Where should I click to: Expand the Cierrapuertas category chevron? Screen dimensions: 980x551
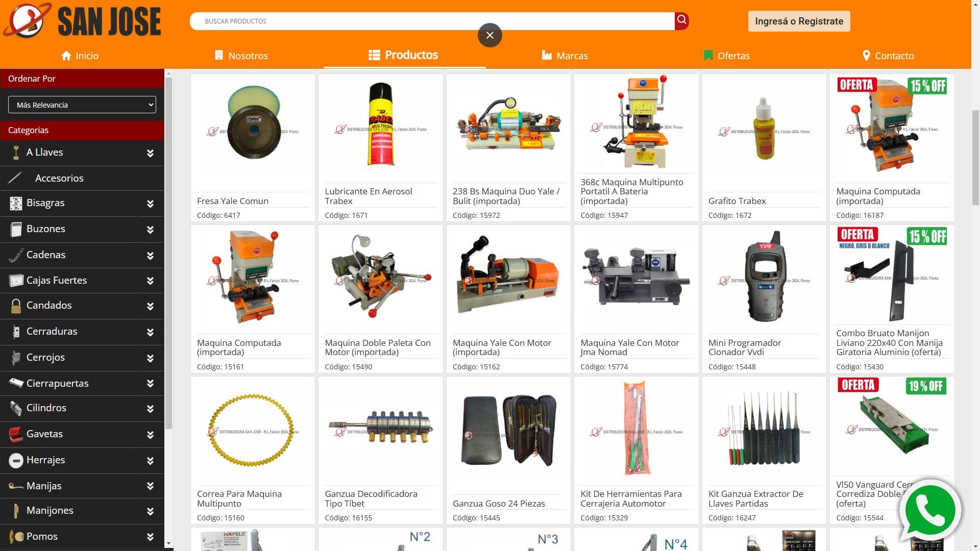click(150, 384)
